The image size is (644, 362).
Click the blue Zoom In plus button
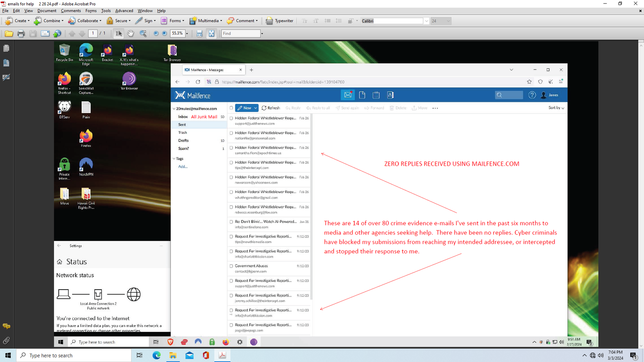165,34
